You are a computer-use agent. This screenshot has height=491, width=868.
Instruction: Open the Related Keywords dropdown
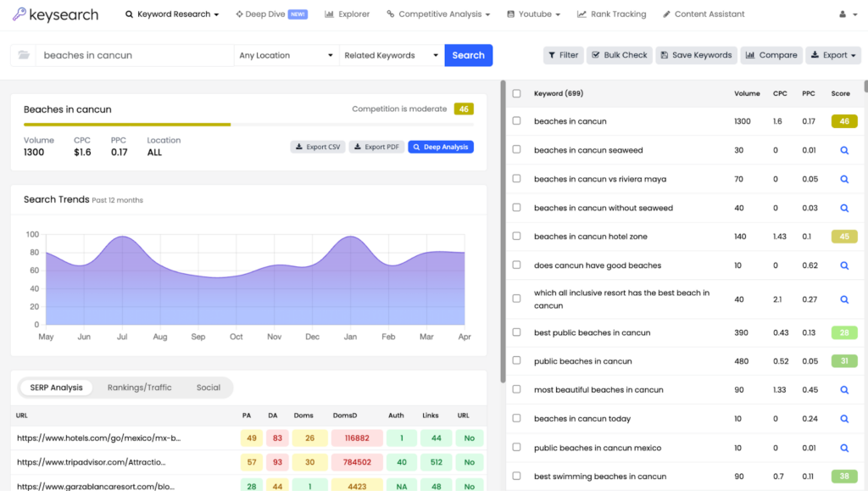392,55
